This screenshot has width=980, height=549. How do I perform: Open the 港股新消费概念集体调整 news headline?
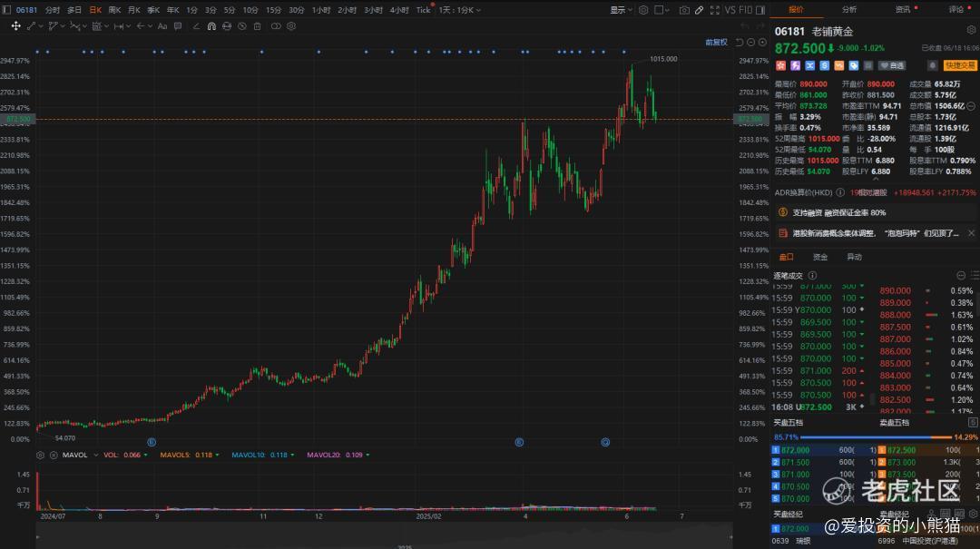pyautogui.click(x=875, y=233)
